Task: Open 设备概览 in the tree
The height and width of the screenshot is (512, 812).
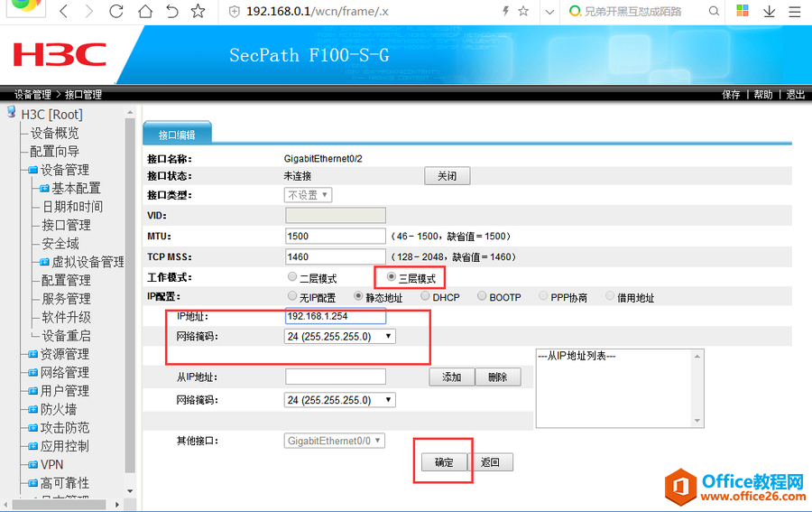Action: (x=54, y=133)
